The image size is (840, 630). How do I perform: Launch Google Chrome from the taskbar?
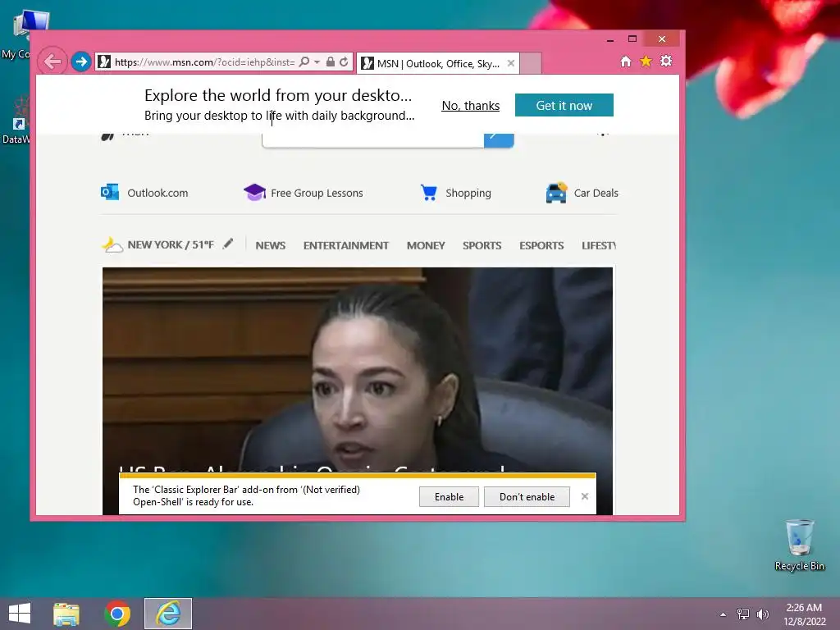tap(117, 614)
